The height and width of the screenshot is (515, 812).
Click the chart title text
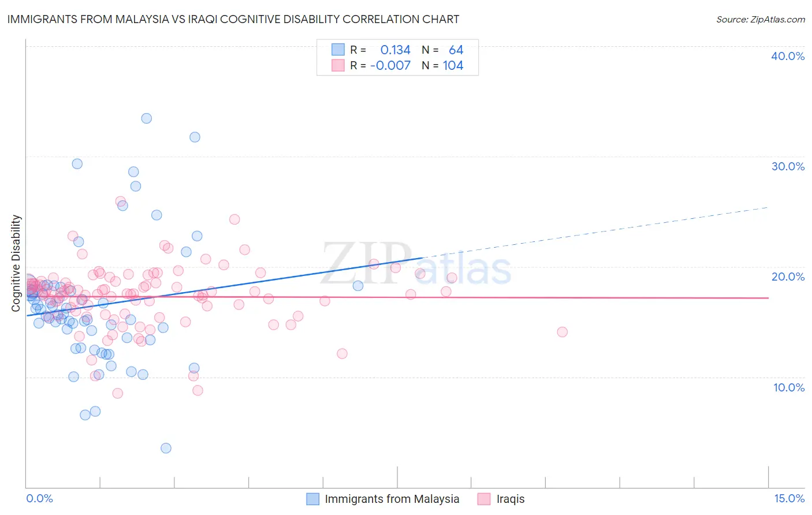[x=233, y=19]
